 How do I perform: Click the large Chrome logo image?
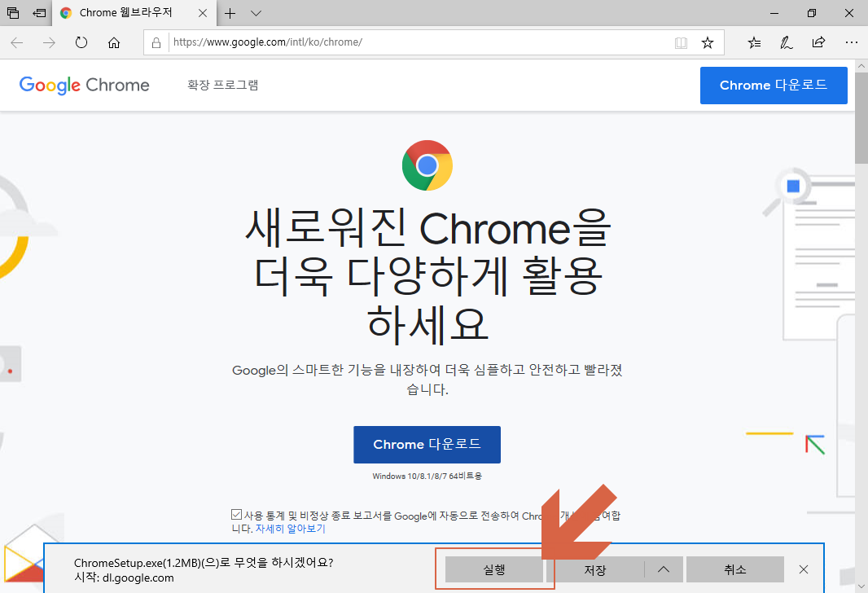(x=427, y=165)
